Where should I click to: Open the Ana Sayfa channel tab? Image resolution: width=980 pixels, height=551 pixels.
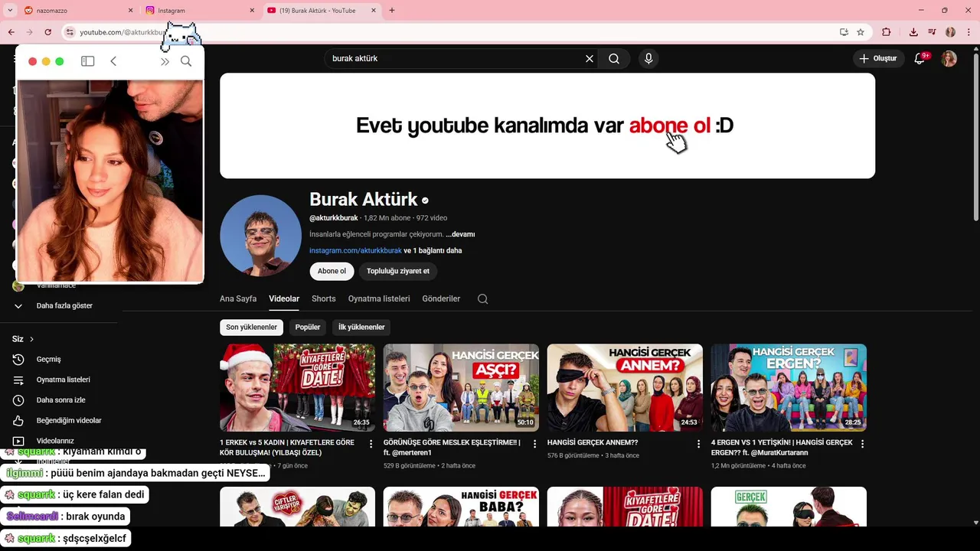click(238, 299)
